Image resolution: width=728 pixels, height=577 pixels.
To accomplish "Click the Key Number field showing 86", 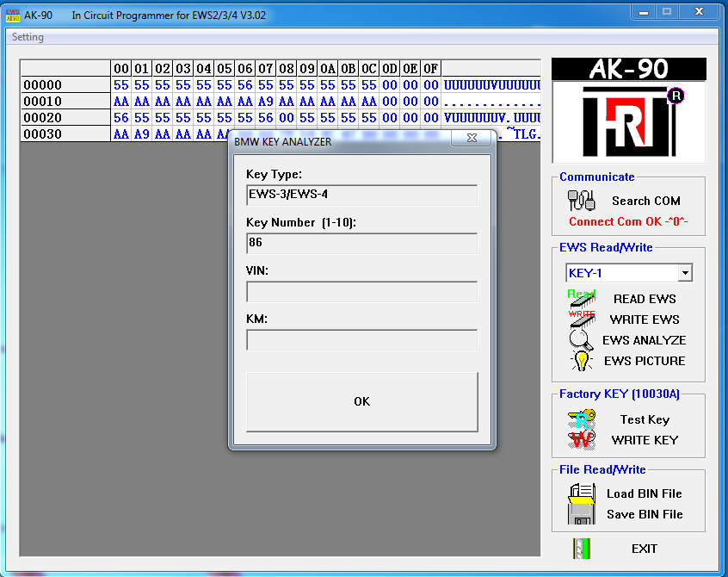I will click(x=361, y=243).
